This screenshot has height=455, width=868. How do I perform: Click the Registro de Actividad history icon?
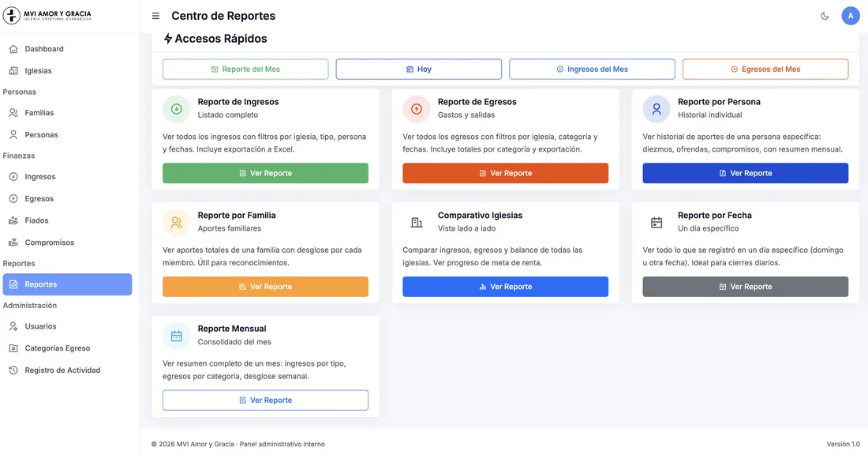13,370
